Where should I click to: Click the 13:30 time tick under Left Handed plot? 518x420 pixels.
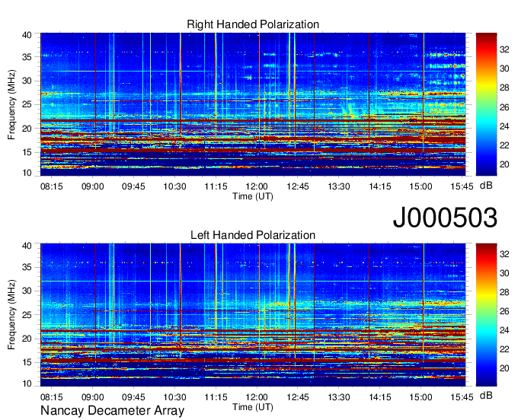tap(339, 397)
